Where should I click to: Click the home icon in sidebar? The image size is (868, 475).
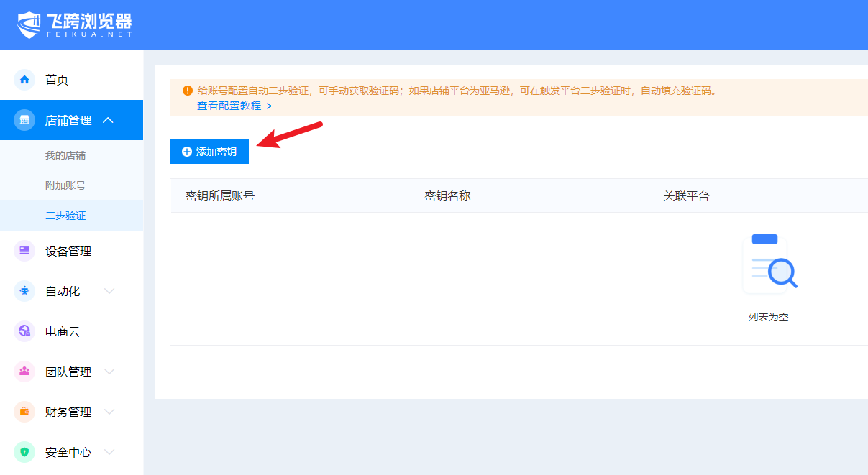[24, 80]
